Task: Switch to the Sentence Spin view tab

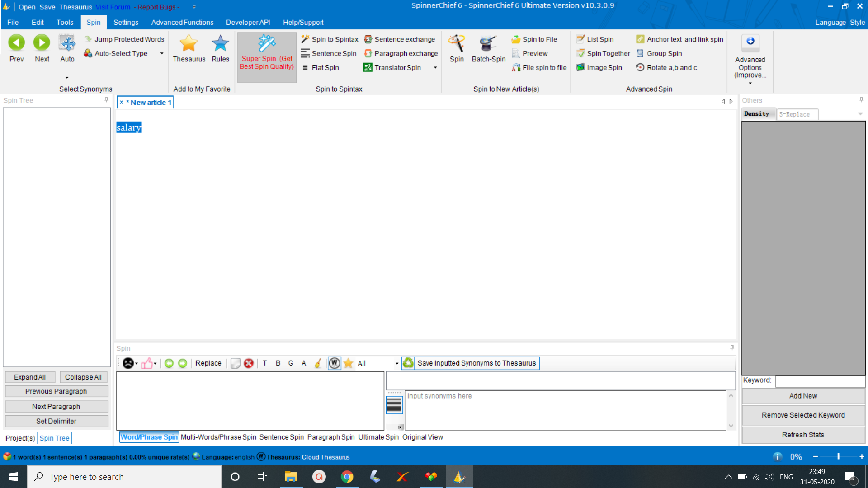Action: pyautogui.click(x=281, y=437)
